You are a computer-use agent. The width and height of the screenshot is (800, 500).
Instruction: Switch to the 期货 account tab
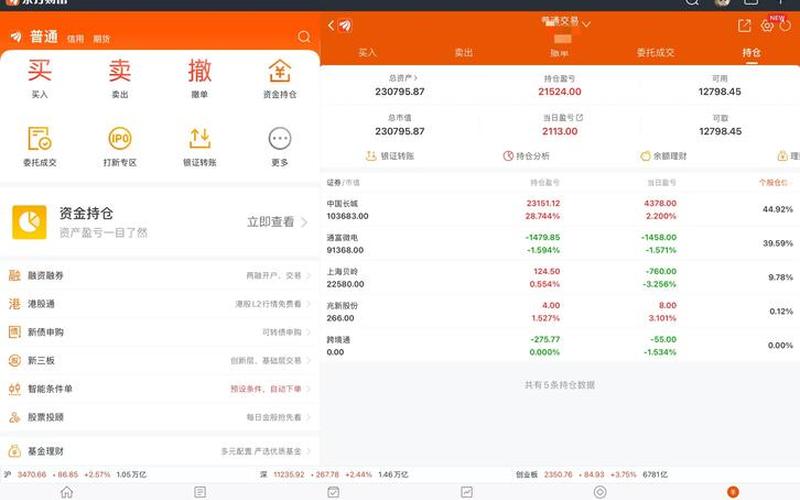pos(102,39)
